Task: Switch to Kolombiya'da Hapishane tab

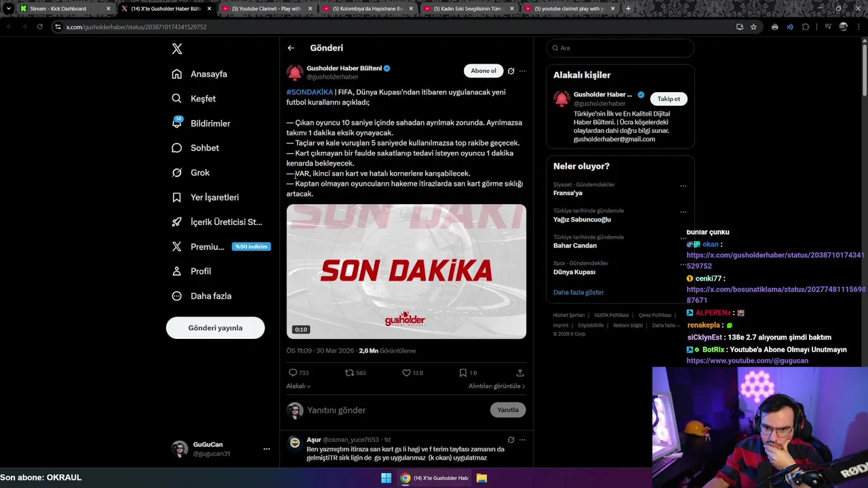Action: coord(367,9)
